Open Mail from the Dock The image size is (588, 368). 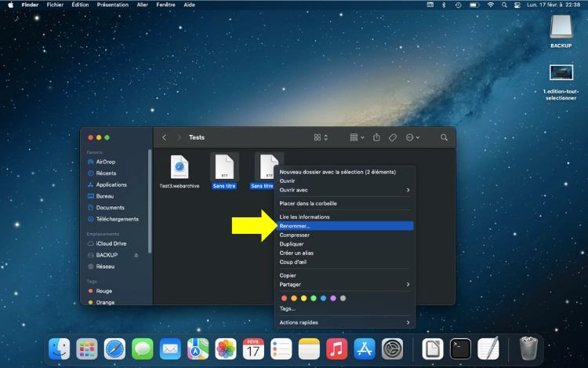point(170,349)
